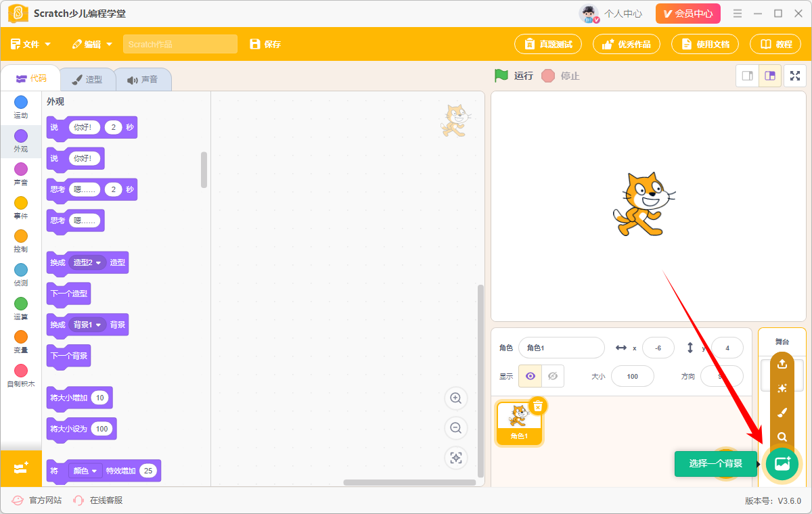
Task: Click the y position field
Action: coord(727,348)
